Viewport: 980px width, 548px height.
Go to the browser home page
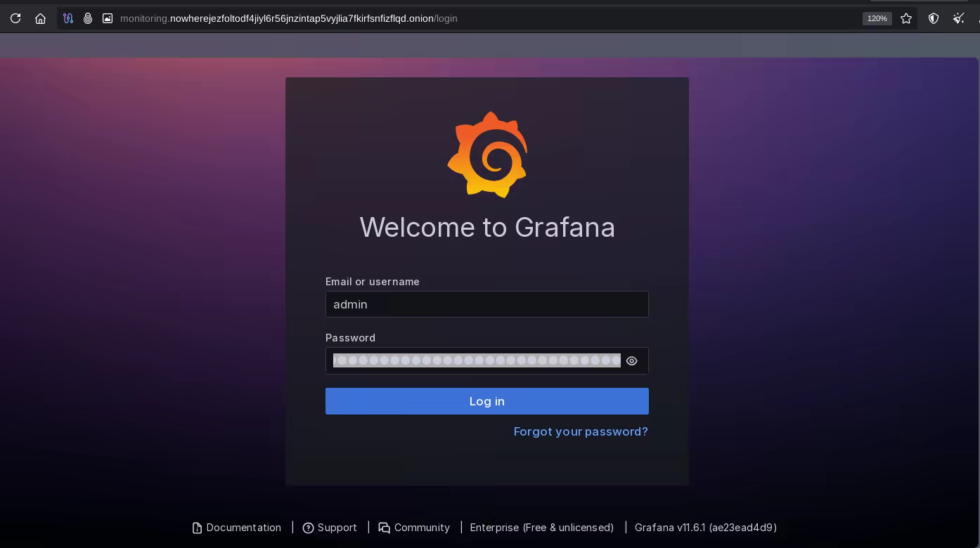click(40, 18)
